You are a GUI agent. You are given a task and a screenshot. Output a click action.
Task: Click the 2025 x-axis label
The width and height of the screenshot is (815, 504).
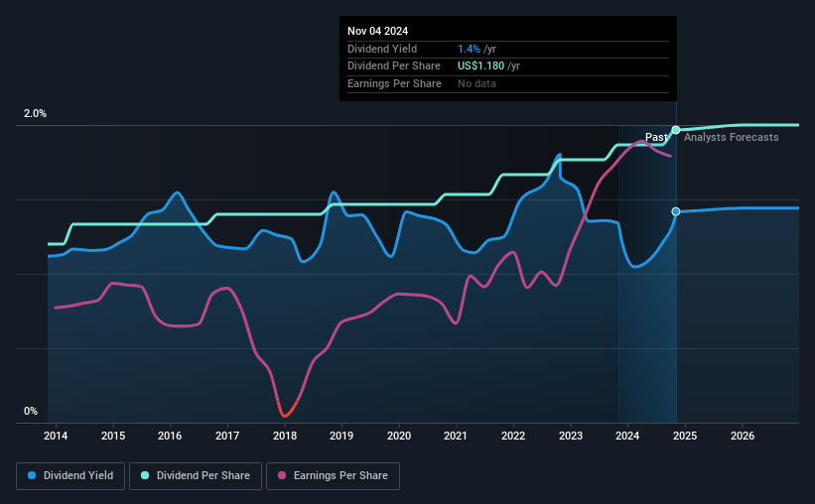(x=685, y=436)
